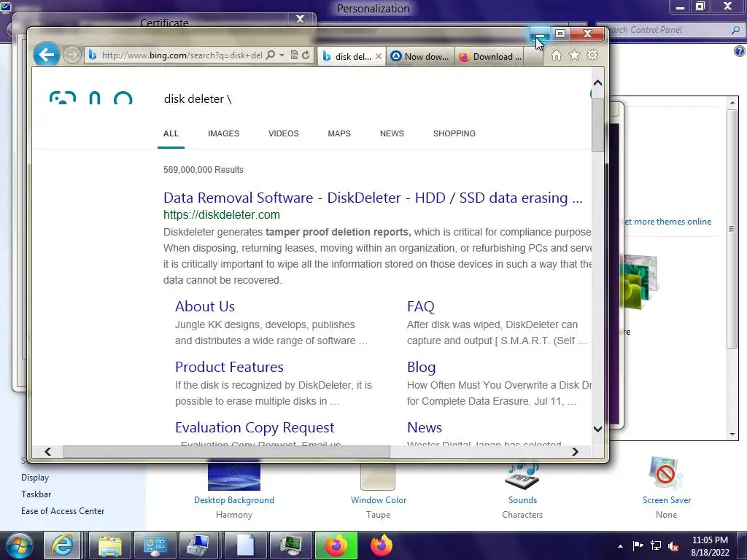
Task: Open the MAPS results tab
Action: [339, 133]
